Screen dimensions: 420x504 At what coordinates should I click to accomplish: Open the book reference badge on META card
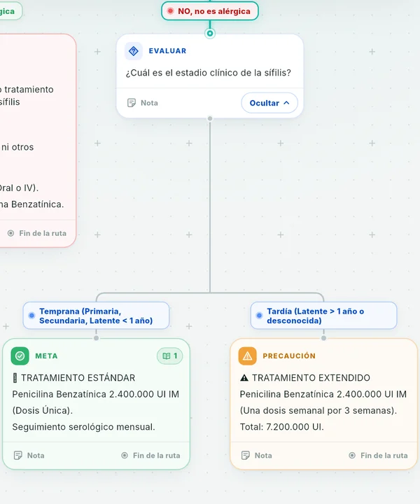[x=169, y=356]
